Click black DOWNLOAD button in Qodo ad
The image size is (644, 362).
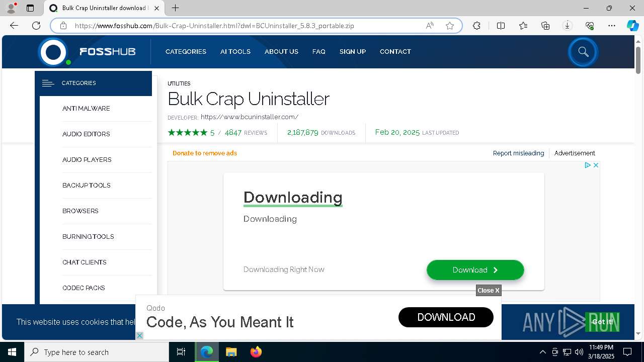[446, 317]
